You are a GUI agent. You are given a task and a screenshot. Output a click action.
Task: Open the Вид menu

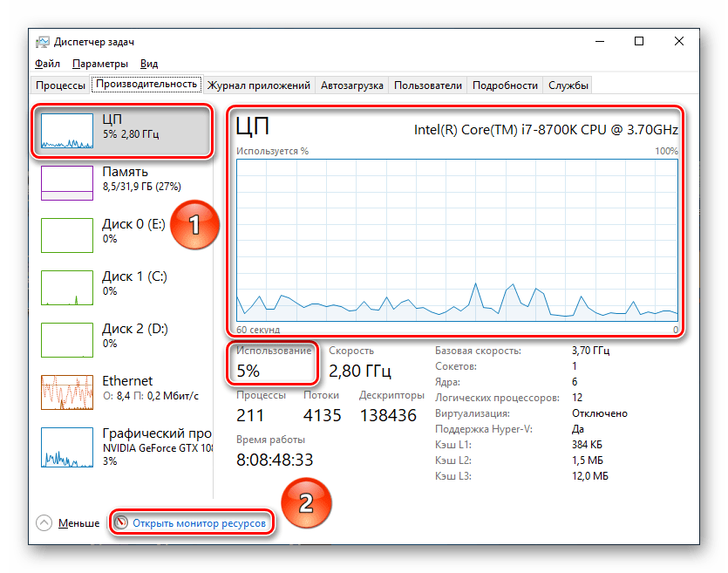(149, 64)
